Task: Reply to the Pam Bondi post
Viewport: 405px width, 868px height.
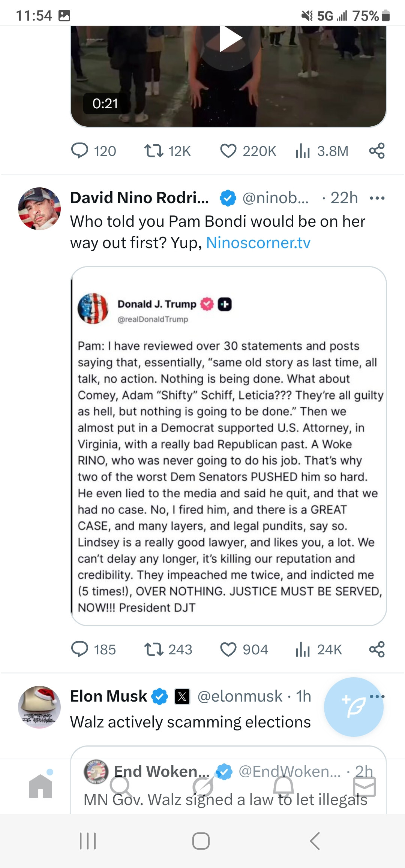Action: pyautogui.click(x=79, y=650)
